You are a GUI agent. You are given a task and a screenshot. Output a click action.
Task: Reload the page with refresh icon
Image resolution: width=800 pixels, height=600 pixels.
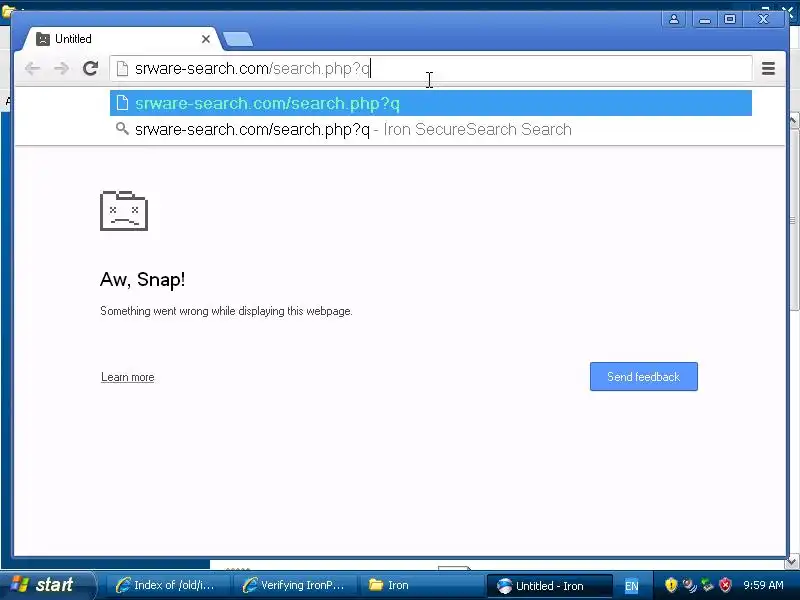pos(90,68)
